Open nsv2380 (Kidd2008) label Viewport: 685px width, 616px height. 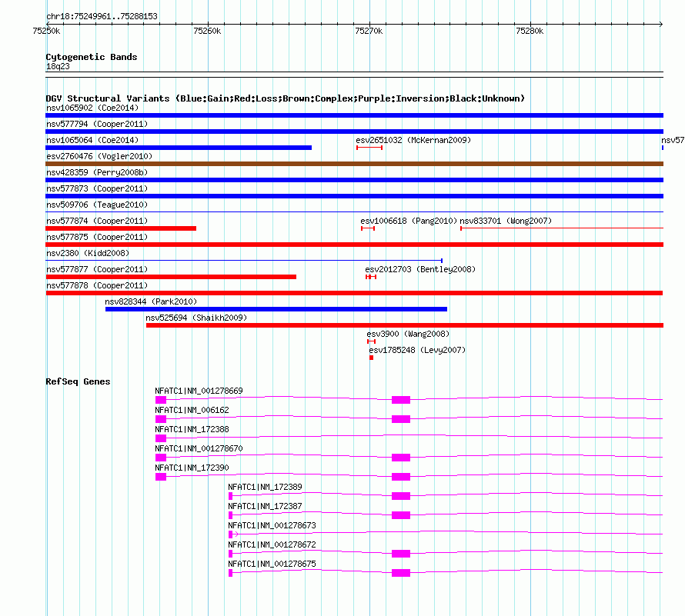88,253
